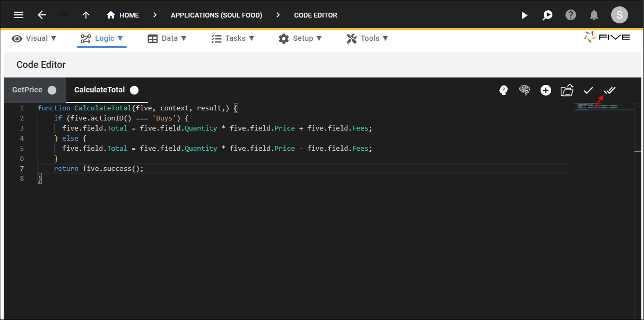Switch to the GetPrice tab
The image size is (644, 320).
coord(27,90)
